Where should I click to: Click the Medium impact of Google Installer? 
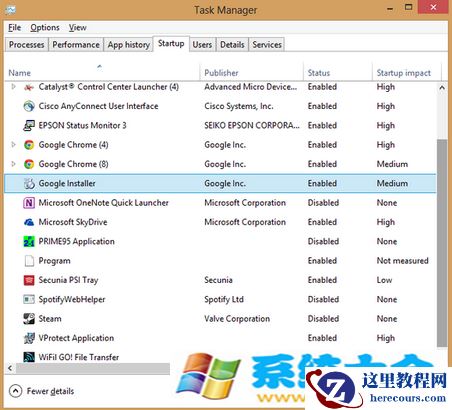click(x=392, y=184)
